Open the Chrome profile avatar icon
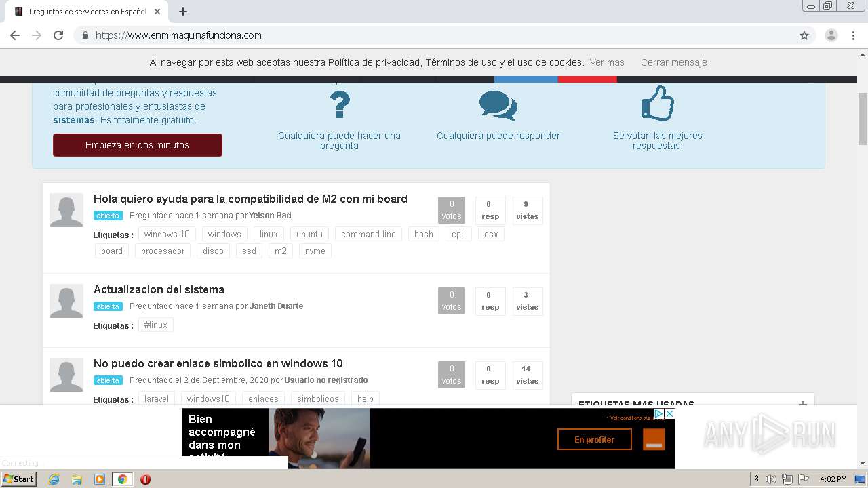Screen dimensions: 868x488 (x=831, y=35)
